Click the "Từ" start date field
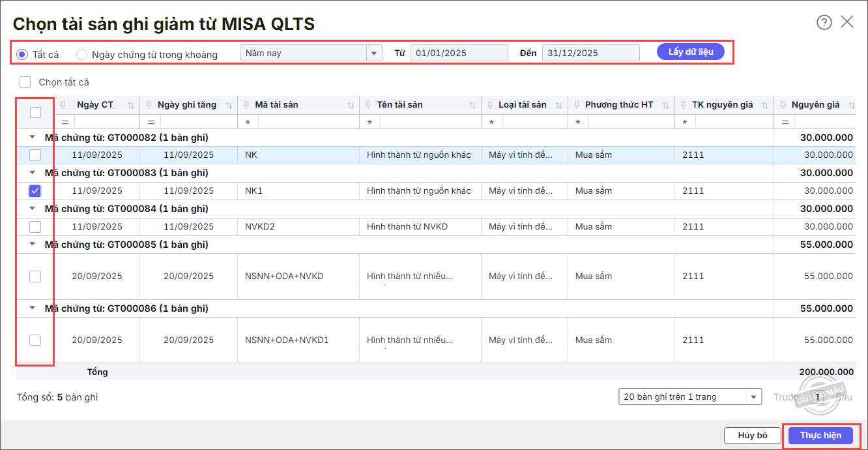The width and height of the screenshot is (868, 450). [x=459, y=53]
